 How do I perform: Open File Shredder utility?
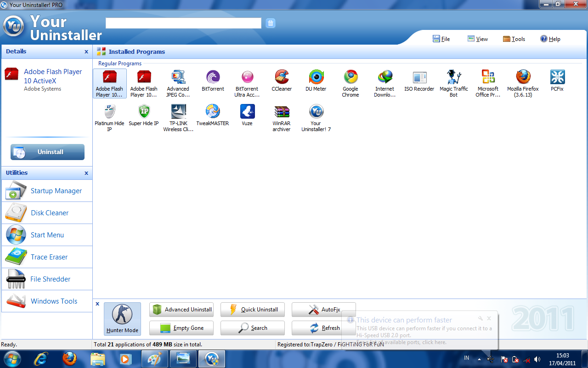(47, 279)
